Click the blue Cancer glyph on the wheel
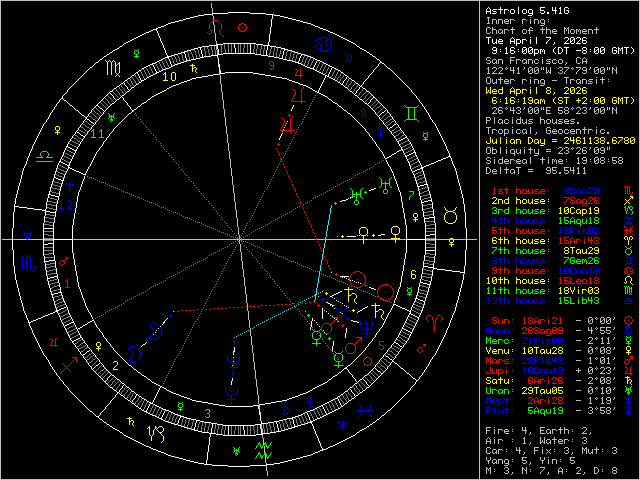The height and width of the screenshot is (480, 640). 322,43
